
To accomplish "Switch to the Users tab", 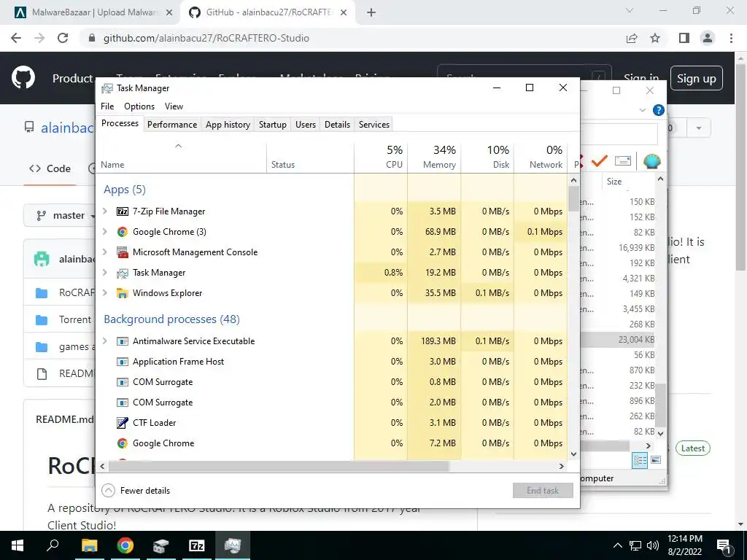I will [x=306, y=124].
